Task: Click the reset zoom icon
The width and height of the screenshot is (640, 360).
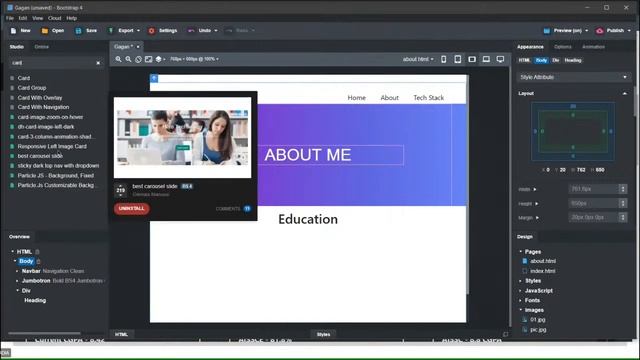Action: (x=138, y=59)
